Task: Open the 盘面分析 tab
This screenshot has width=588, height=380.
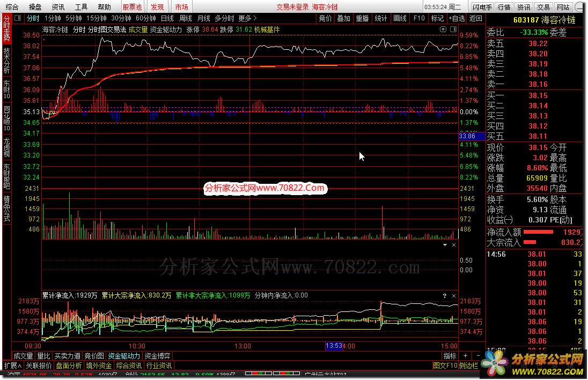Action: [x=69, y=366]
